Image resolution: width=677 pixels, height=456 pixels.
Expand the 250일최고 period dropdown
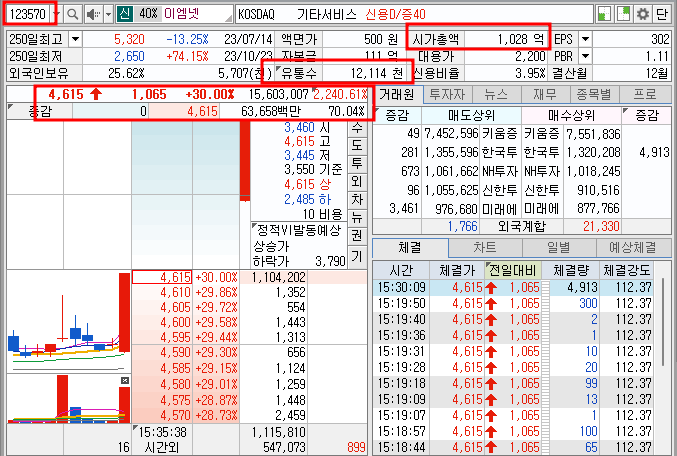tap(75, 39)
